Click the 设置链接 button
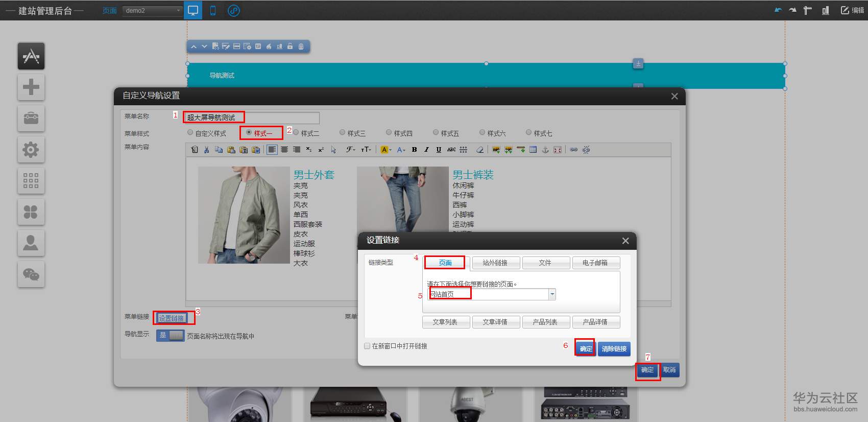 [x=171, y=318]
